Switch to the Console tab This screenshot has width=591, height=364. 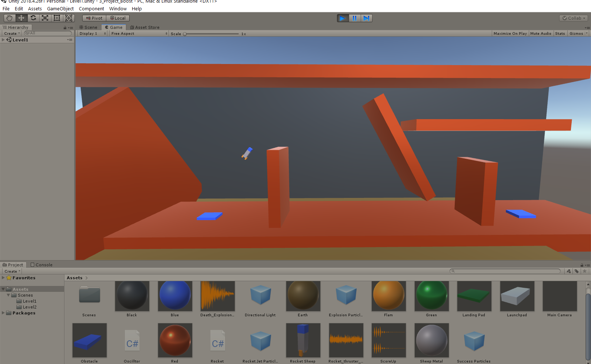point(41,264)
